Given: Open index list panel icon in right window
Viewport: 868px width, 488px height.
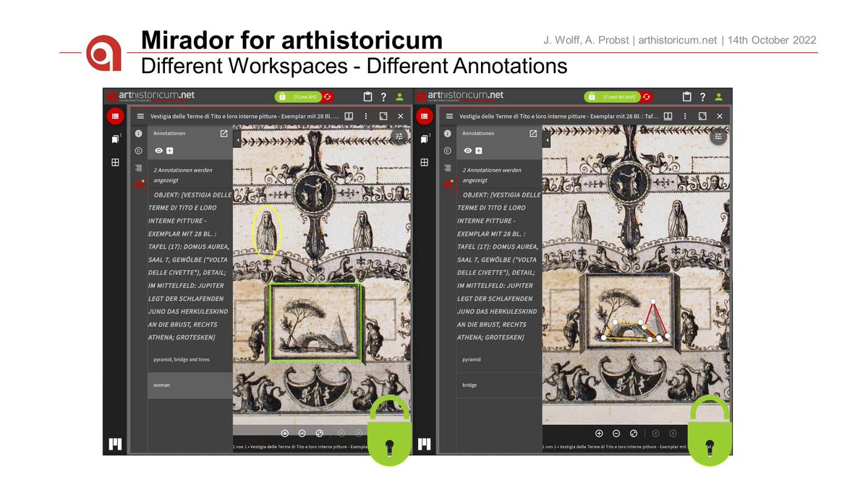Looking at the screenshot, I should [448, 167].
